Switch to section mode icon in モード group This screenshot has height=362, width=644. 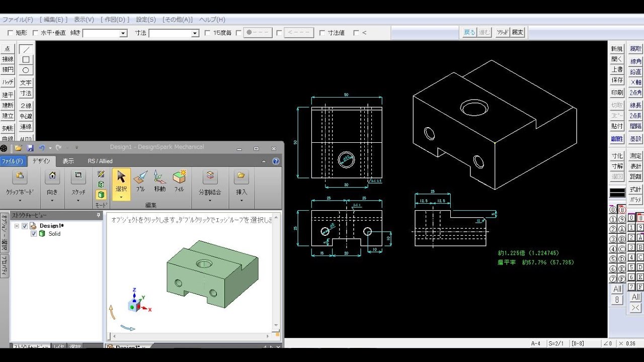(101, 185)
